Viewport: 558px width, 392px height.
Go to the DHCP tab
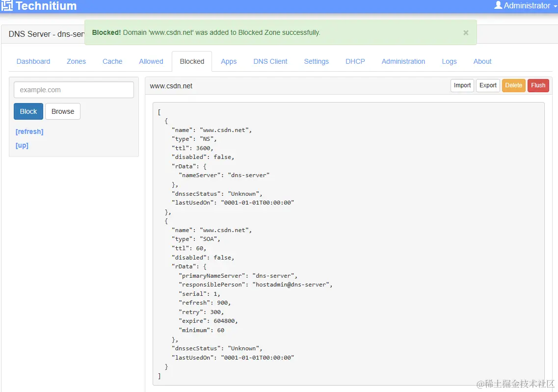pyautogui.click(x=355, y=61)
